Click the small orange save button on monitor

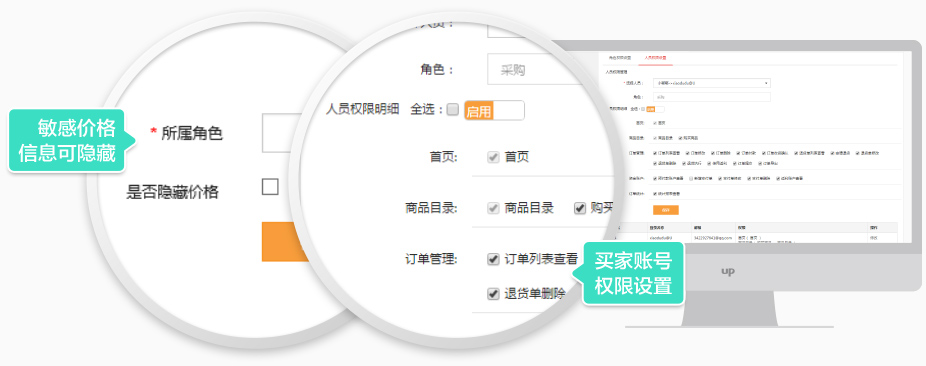(x=666, y=210)
